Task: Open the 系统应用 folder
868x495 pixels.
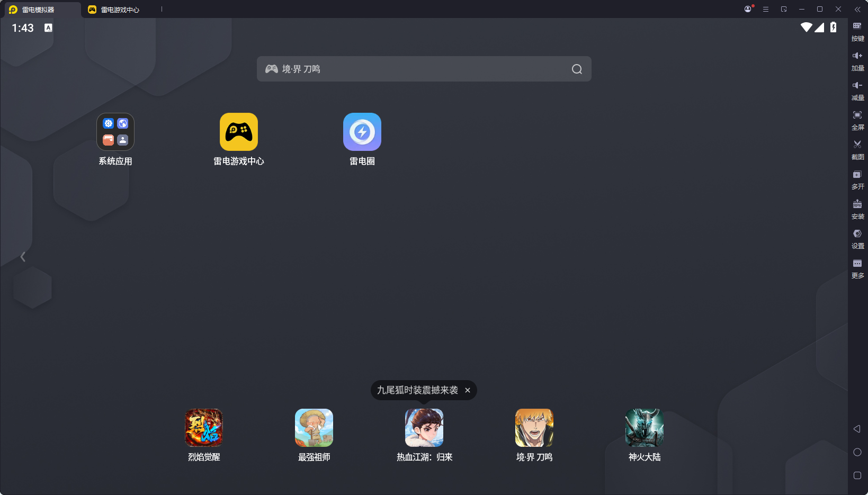Action: [115, 132]
